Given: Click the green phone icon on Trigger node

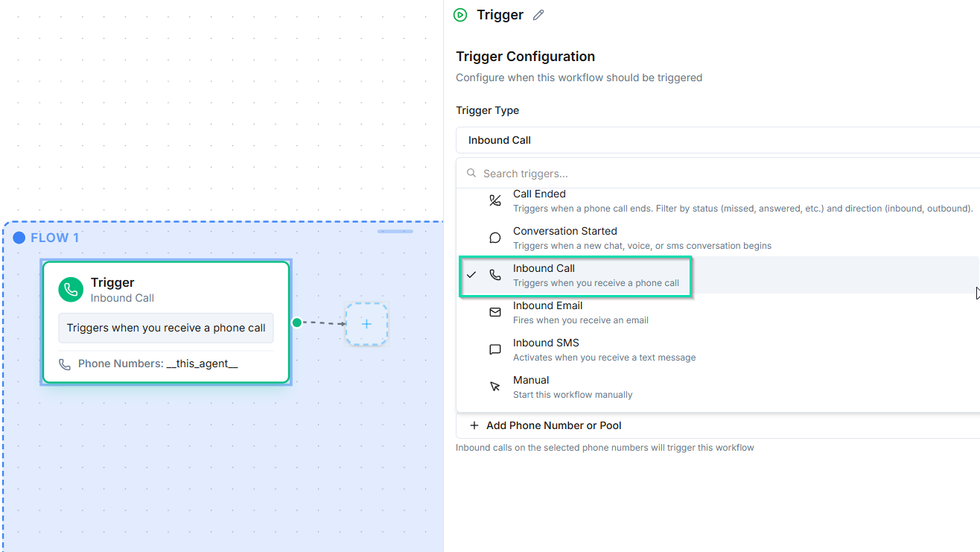Looking at the screenshot, I should click(x=71, y=290).
